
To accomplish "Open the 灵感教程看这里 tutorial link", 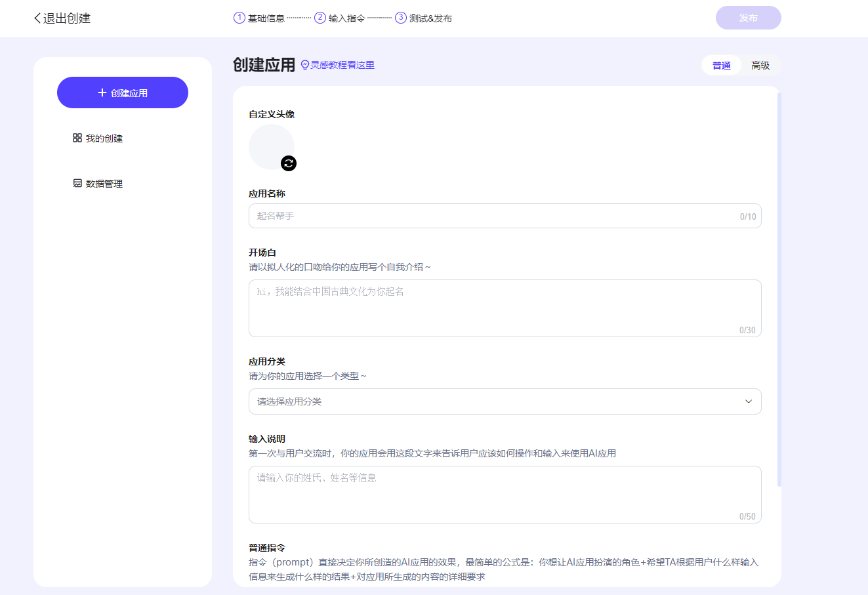I will (x=342, y=65).
